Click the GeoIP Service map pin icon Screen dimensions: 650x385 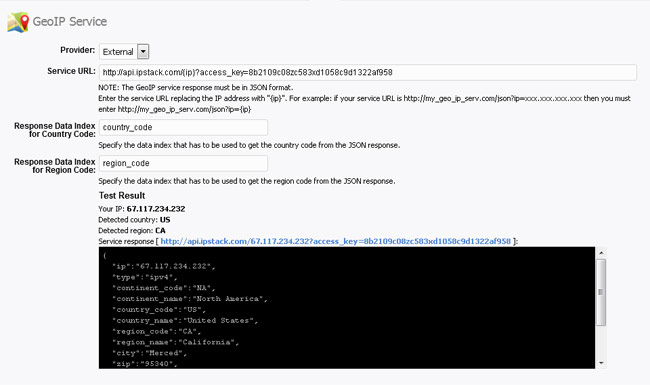[x=18, y=22]
